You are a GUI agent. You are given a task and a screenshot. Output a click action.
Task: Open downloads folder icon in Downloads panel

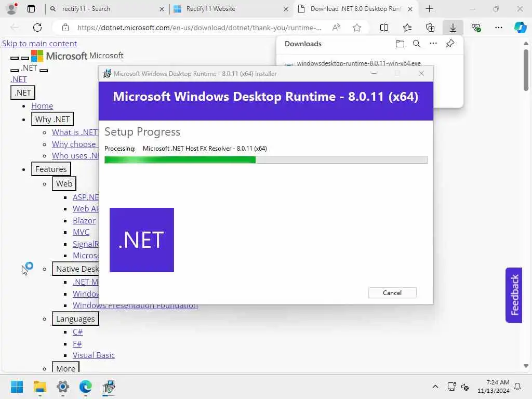(400, 44)
